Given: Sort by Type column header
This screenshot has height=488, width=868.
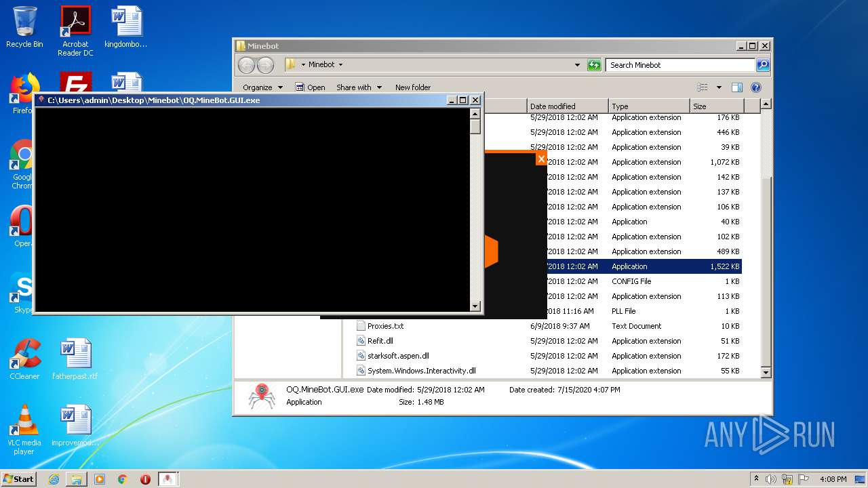Looking at the screenshot, I should point(649,106).
